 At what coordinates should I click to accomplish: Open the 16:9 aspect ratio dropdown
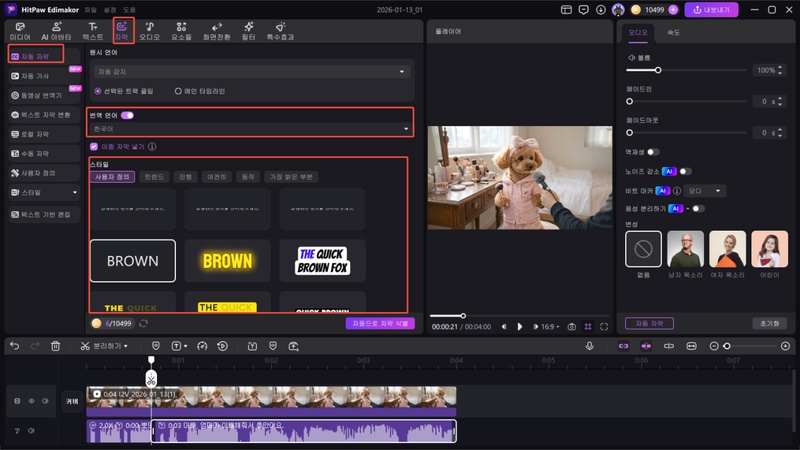click(x=550, y=327)
